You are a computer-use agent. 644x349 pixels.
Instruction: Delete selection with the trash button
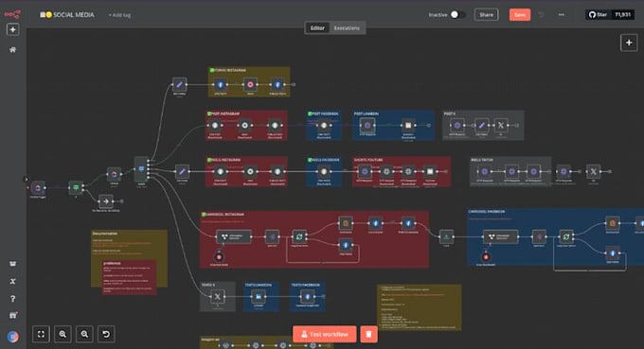368,334
